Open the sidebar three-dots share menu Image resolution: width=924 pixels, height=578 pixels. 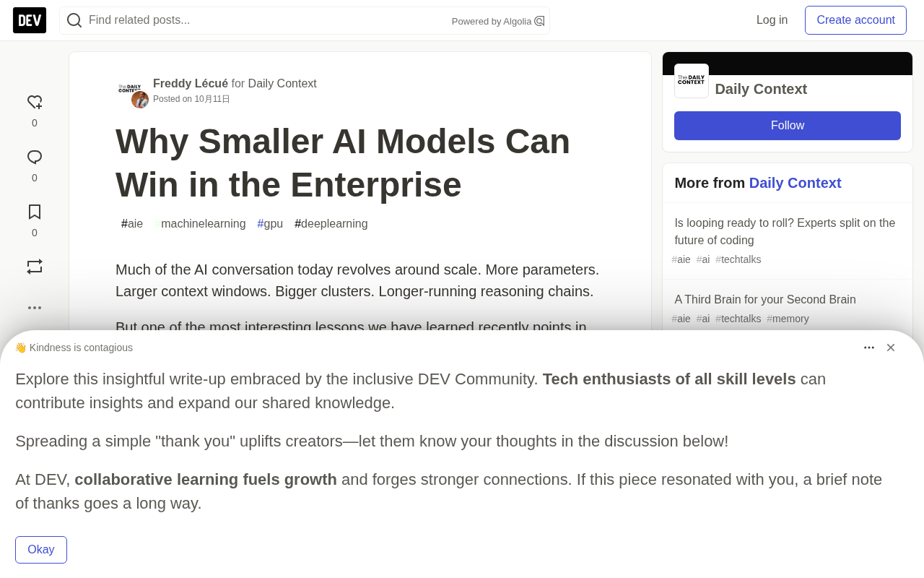pyautogui.click(x=35, y=308)
